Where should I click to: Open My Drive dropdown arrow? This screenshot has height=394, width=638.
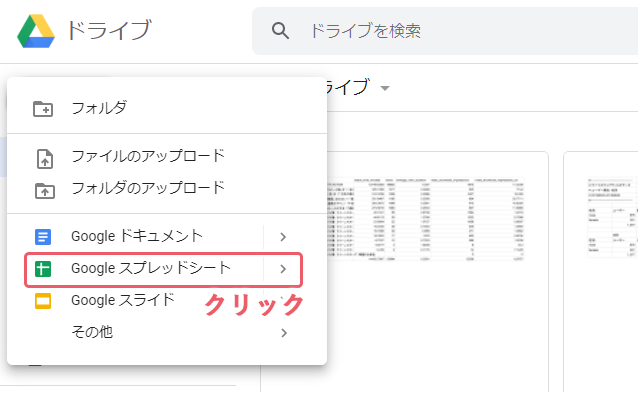385,88
